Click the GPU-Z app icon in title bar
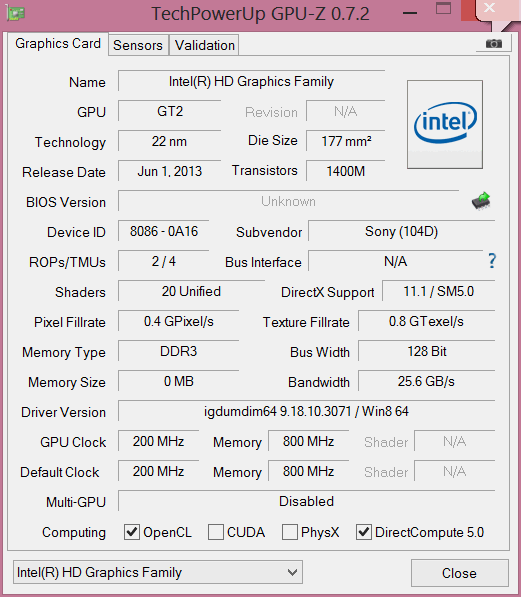521x597 pixels. pos(15,13)
